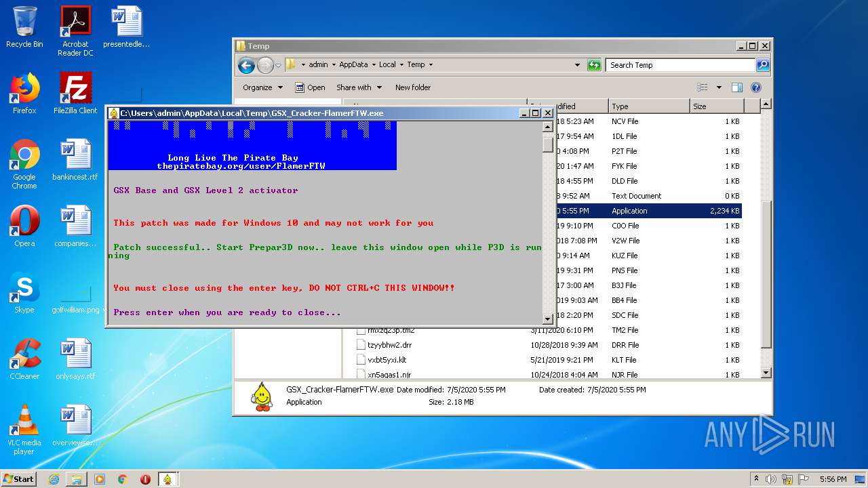The width and height of the screenshot is (868, 488).
Task: Select the presentedle Word document icon
Action: (x=126, y=28)
